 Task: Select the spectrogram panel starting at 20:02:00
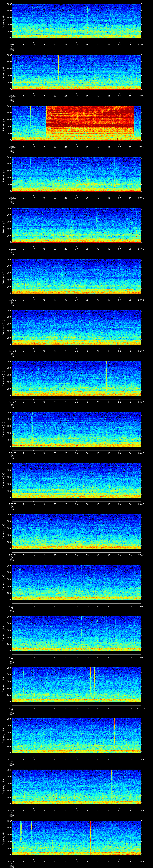76,838
